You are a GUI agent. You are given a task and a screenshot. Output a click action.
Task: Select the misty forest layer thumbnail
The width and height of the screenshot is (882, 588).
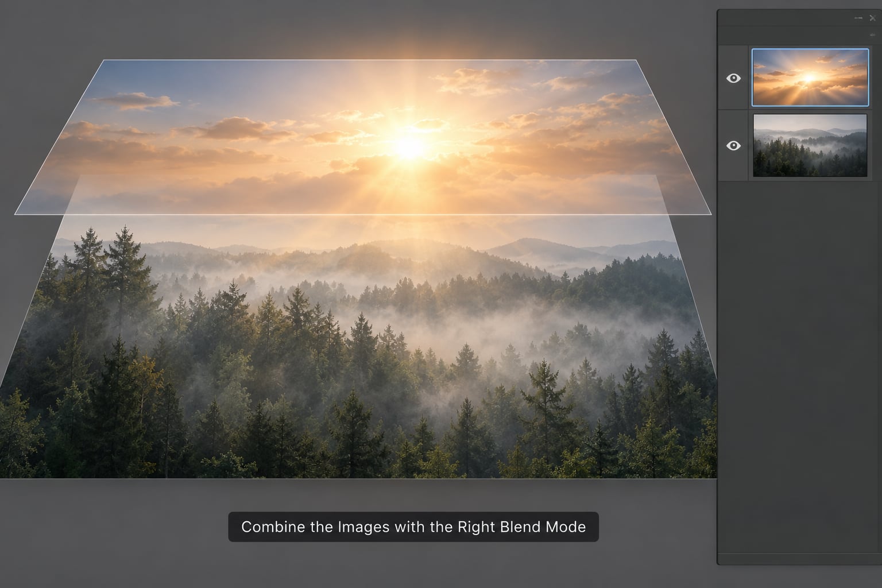click(810, 145)
